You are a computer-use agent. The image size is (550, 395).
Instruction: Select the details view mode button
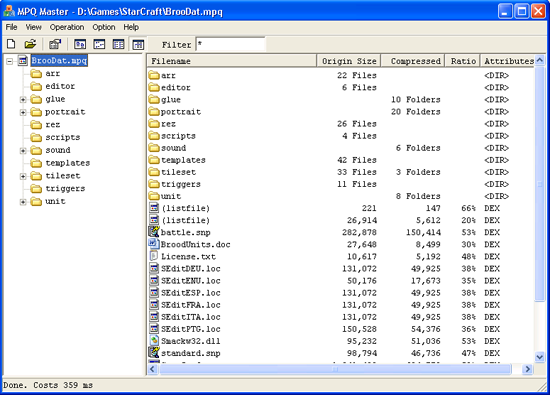[138, 44]
